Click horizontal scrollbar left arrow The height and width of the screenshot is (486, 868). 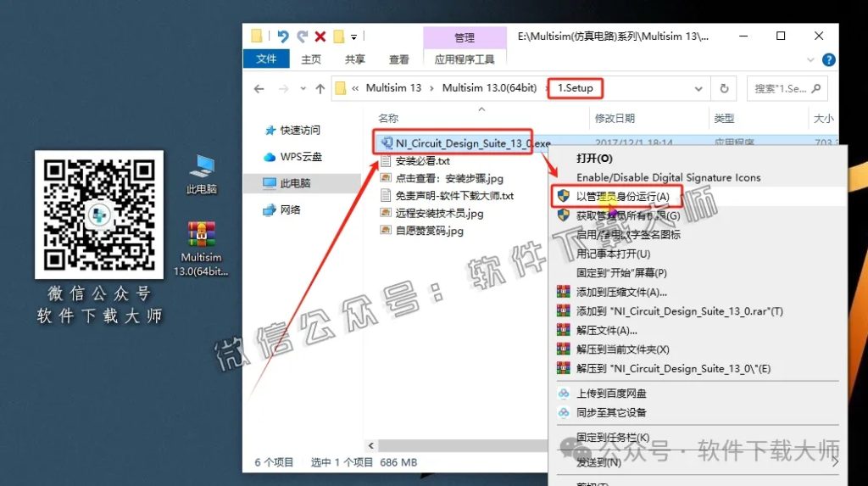click(x=371, y=445)
